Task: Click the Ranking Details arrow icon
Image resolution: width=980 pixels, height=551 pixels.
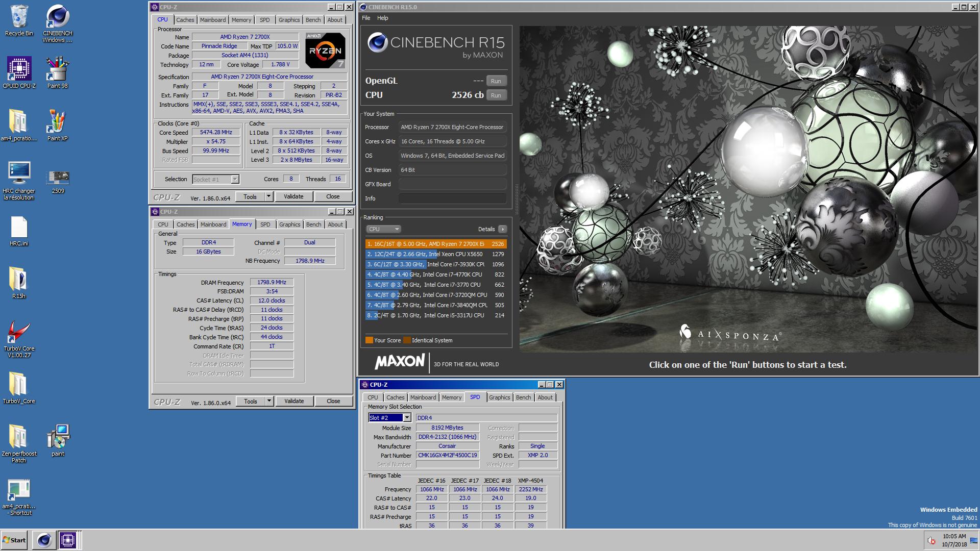Action: click(502, 229)
